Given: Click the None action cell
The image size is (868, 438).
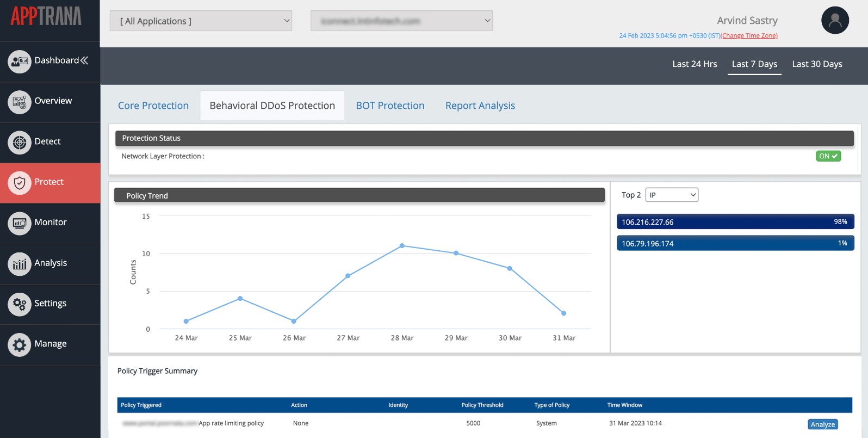Looking at the screenshot, I should point(301,423).
